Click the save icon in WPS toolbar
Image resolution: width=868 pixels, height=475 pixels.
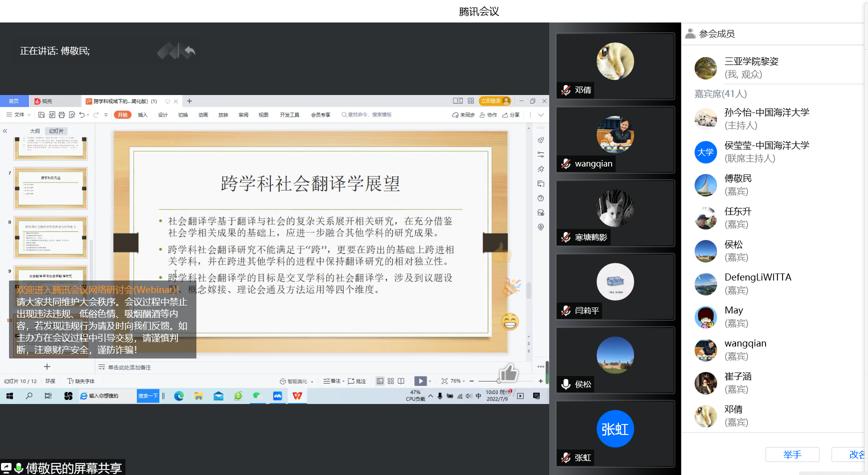[41, 115]
